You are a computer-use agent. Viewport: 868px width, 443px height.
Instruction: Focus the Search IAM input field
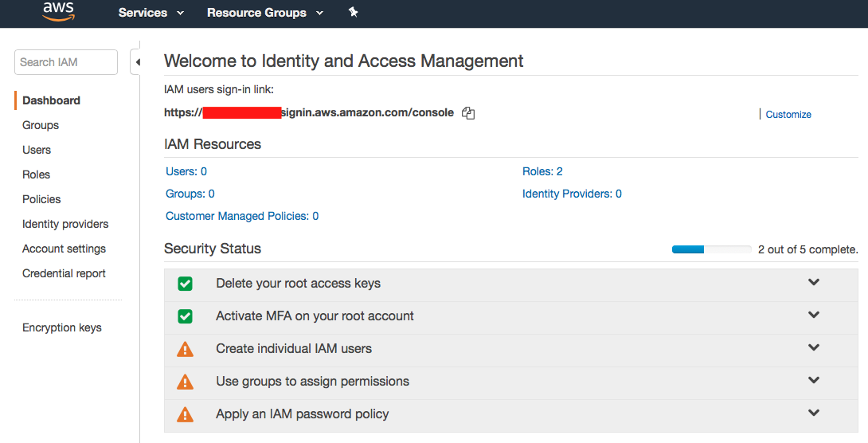point(66,62)
